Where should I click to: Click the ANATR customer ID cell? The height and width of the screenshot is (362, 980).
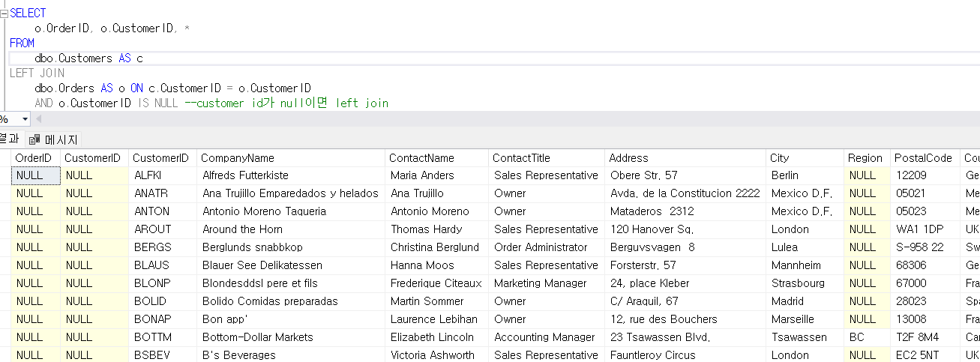pyautogui.click(x=162, y=193)
